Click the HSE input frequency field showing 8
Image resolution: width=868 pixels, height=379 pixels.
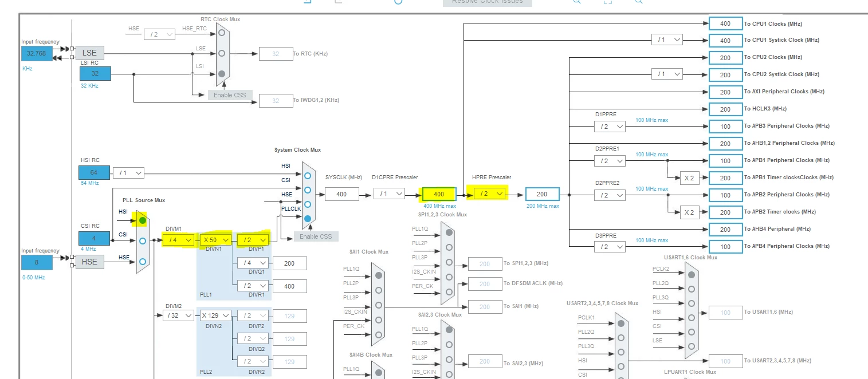37,262
